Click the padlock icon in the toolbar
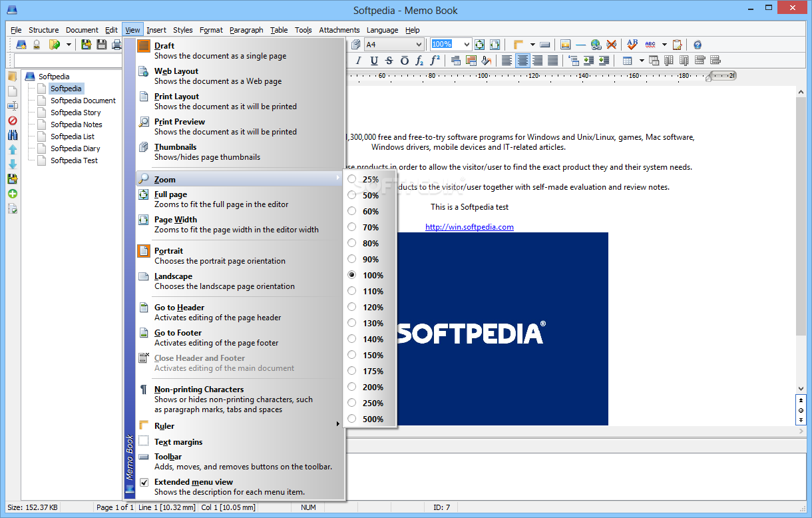The image size is (812, 518). [x=37, y=45]
